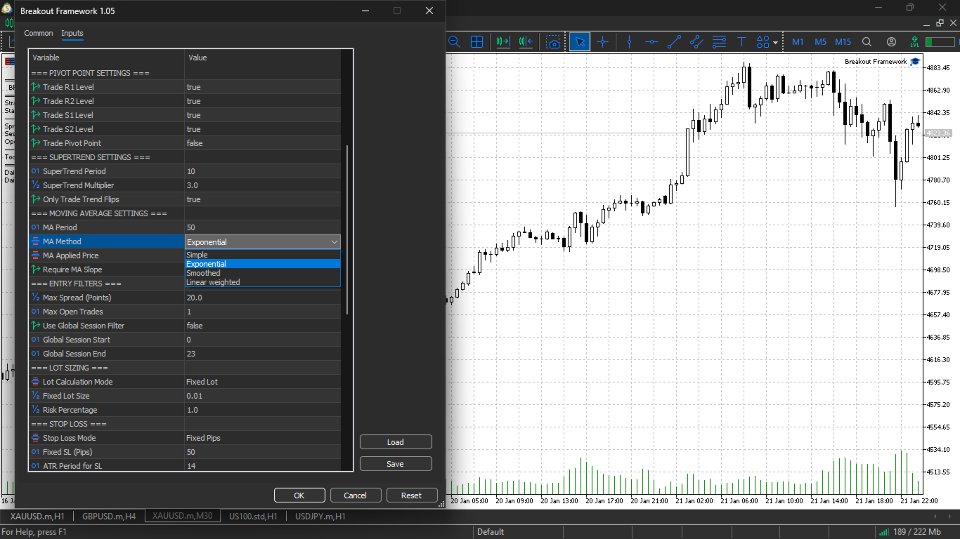Viewport: 960px width, 539px height.
Task: Open the account profile icon
Action: click(891, 42)
